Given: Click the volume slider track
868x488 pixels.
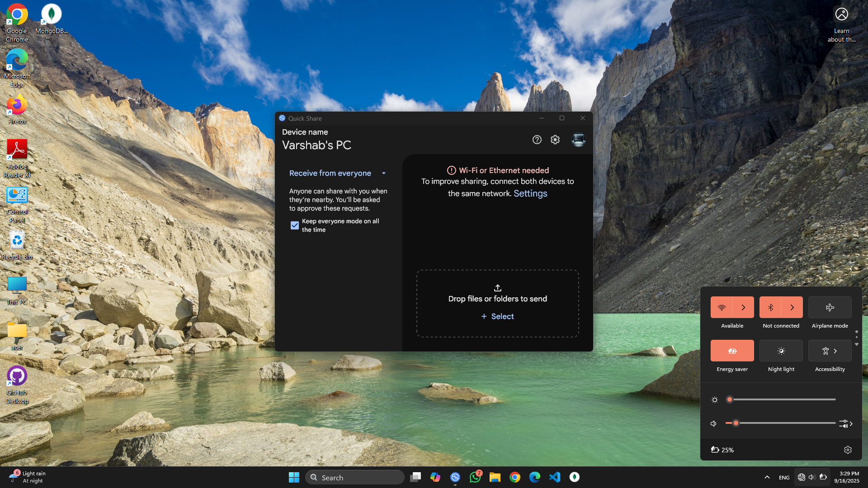Looking at the screenshot, I should [787, 423].
